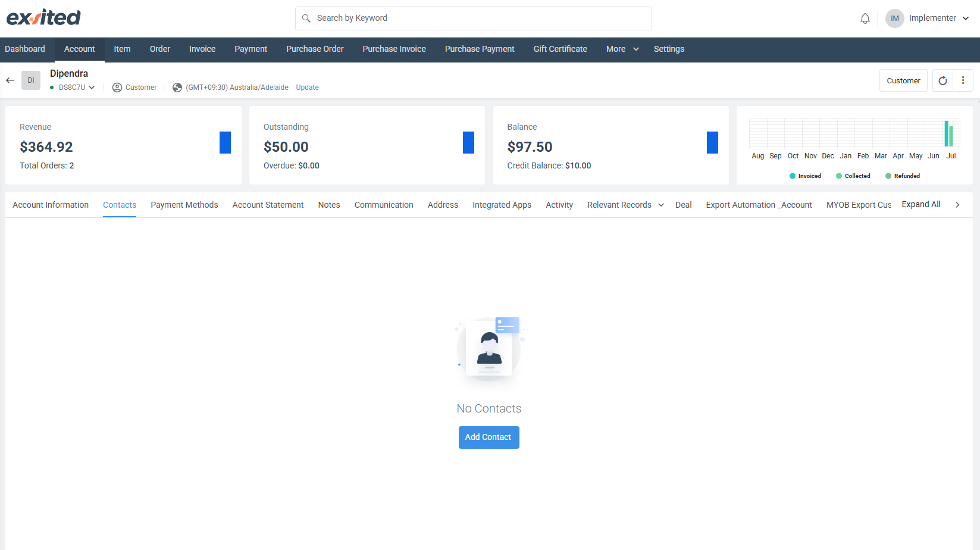980x550 pixels.
Task: Click Expand All link
Action: pyautogui.click(x=921, y=204)
